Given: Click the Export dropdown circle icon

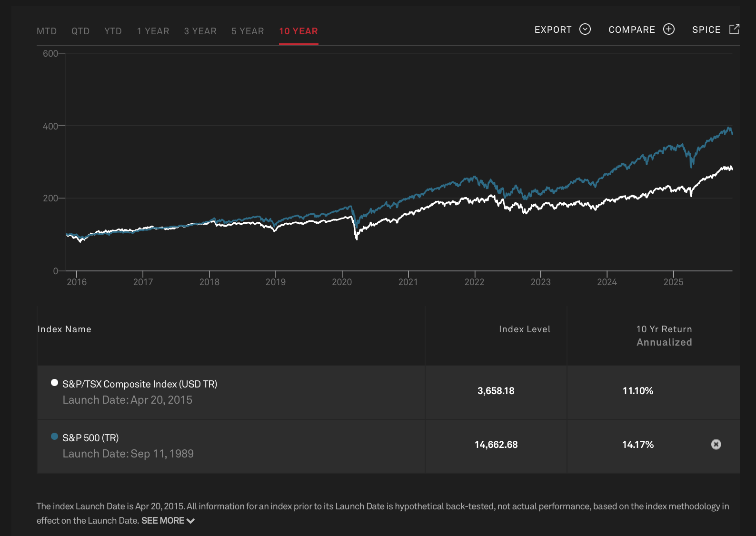Looking at the screenshot, I should [585, 30].
